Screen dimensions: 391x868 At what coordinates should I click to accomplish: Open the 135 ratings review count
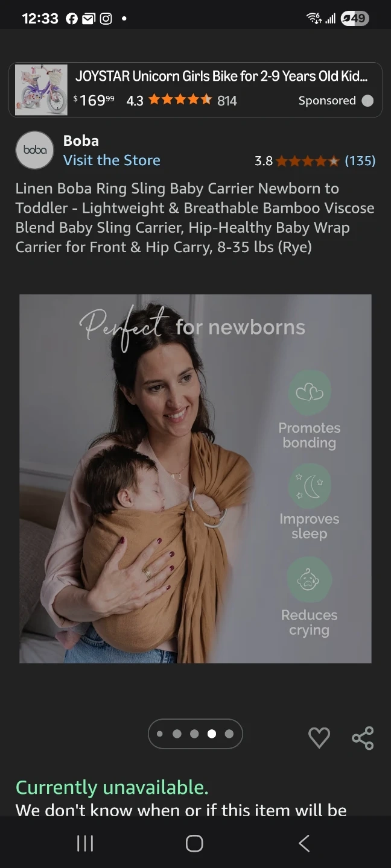click(x=360, y=161)
